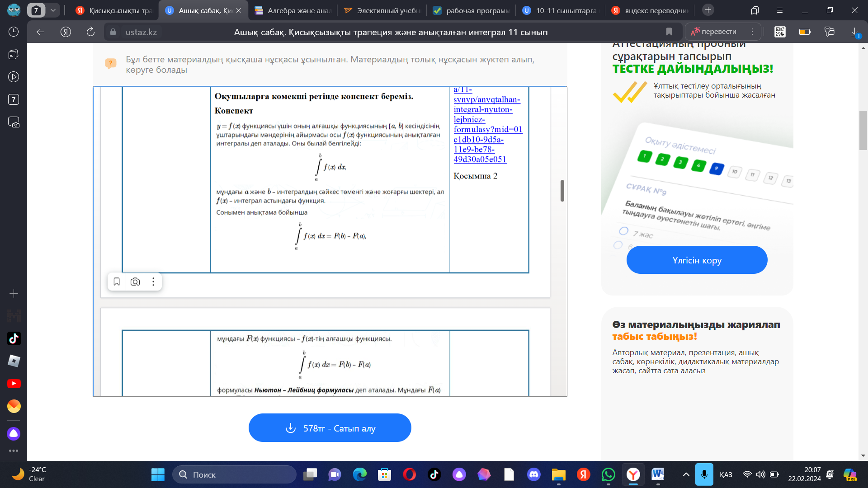Click the camera screenshot icon below the document
Screen dimensions: 868x488
point(135,282)
